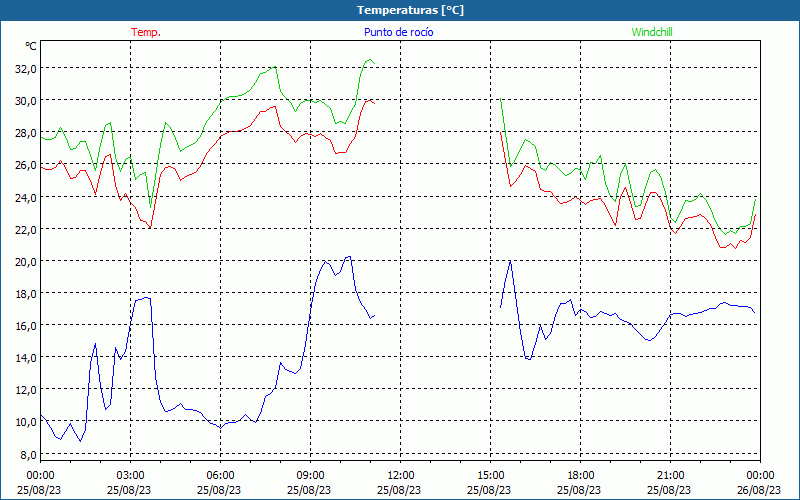Click the 21:00 time axis label
Screen dimensions: 800x500
pyautogui.click(x=670, y=475)
